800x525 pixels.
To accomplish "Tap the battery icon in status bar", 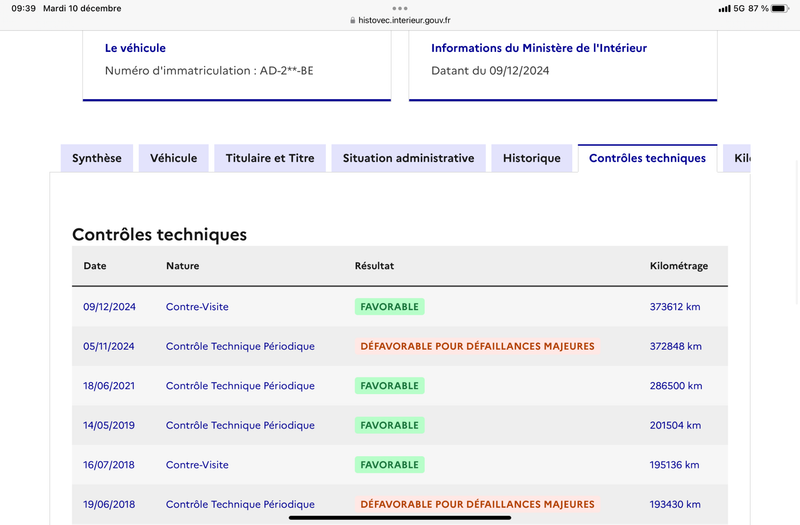I will [780, 8].
